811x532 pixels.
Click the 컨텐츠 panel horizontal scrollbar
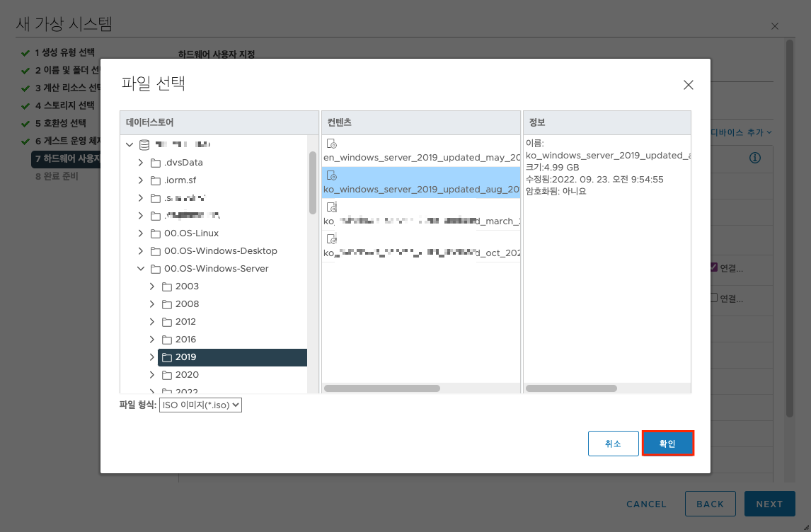point(381,388)
